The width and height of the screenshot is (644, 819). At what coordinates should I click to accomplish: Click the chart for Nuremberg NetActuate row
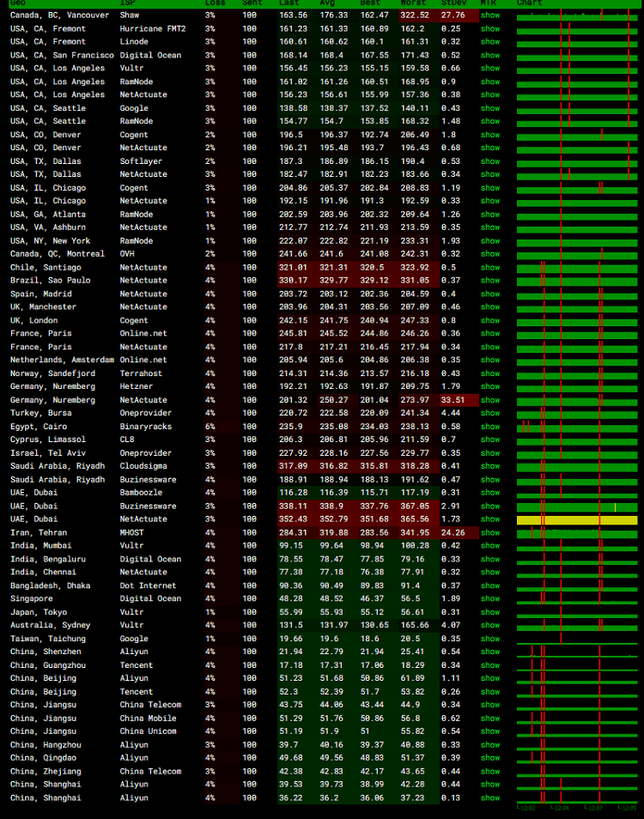(x=577, y=401)
